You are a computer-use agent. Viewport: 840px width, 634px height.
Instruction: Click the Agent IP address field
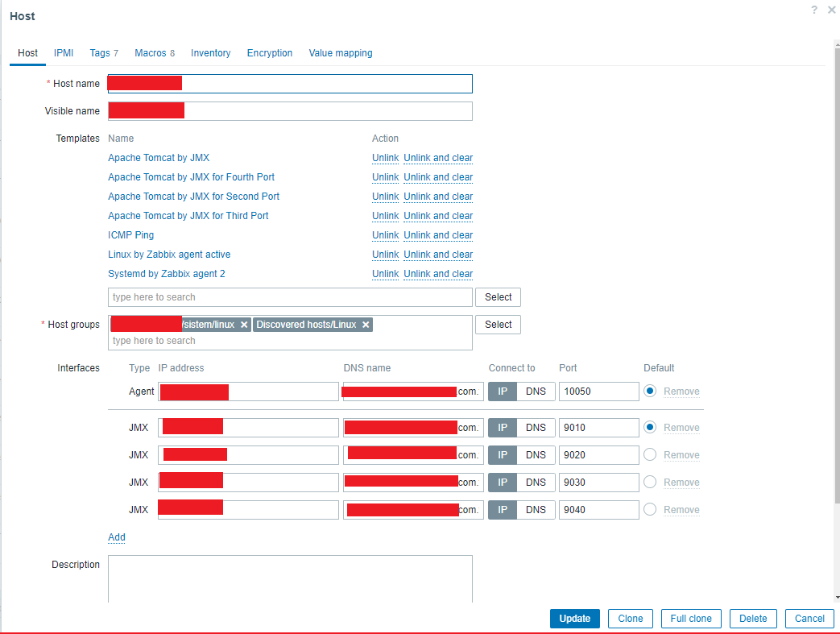coord(248,392)
